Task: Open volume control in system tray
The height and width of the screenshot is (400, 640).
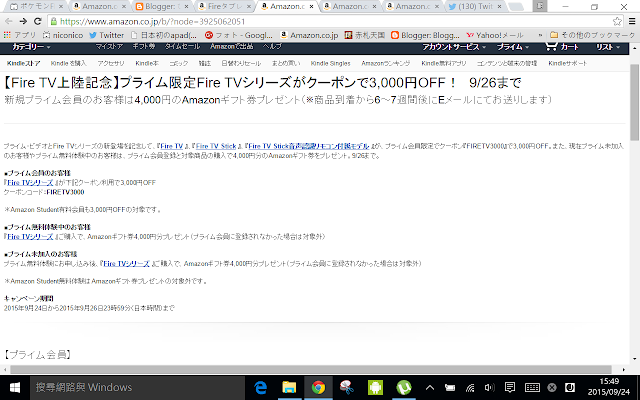Action: pos(489,388)
